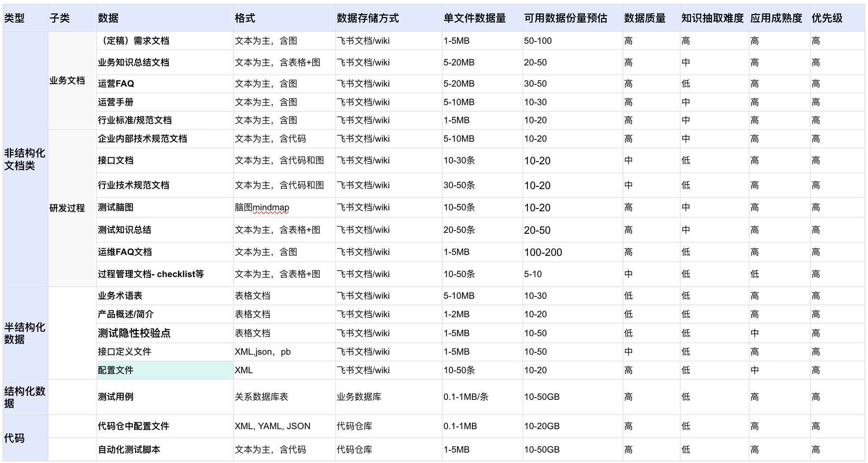The height and width of the screenshot is (463, 868).
Task: Select the 关系数据库表 format cell
Action: 261,397
